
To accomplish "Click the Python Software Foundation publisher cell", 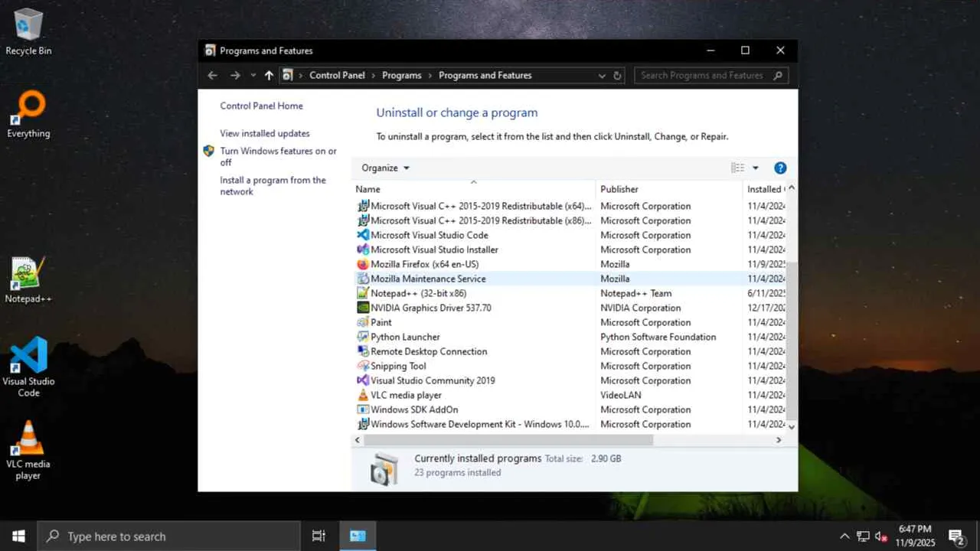I will coord(658,337).
